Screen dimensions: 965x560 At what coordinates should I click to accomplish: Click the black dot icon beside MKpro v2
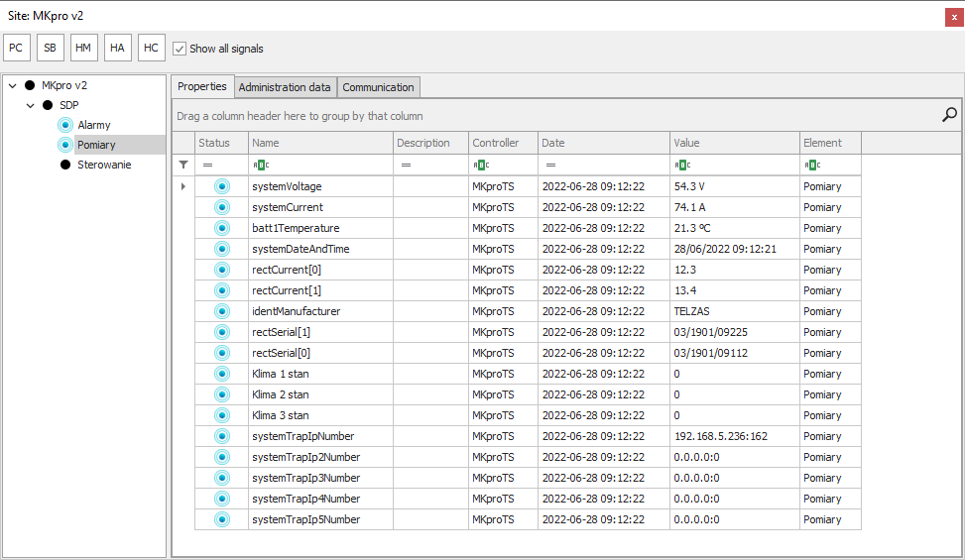pos(30,85)
